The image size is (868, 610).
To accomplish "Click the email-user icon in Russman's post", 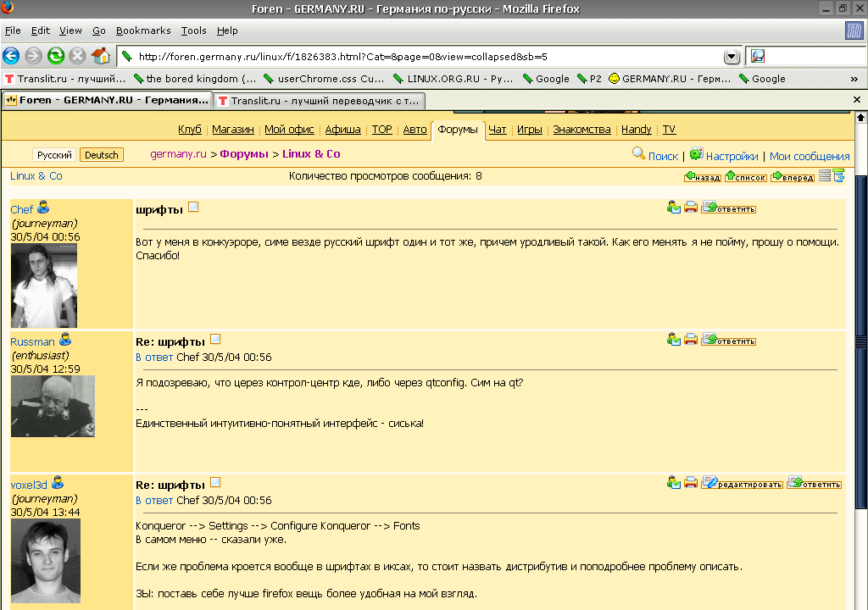I will pyautogui.click(x=674, y=340).
